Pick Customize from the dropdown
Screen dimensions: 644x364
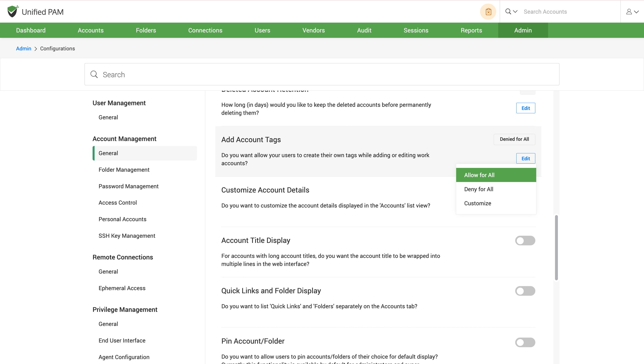pos(477,203)
